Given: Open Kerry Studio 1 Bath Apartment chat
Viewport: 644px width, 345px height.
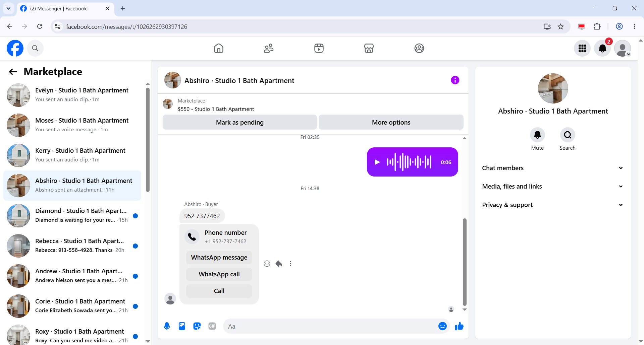Looking at the screenshot, I should [x=72, y=155].
